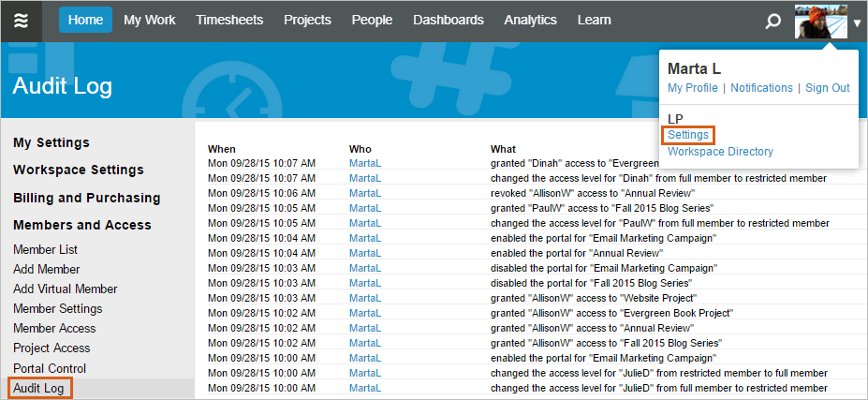Expand the Billing and Purchasing section
The width and height of the screenshot is (868, 400).
tap(86, 198)
